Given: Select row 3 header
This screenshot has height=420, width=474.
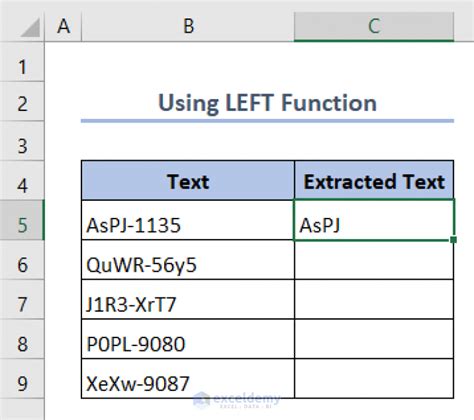Looking at the screenshot, I should (22, 141).
